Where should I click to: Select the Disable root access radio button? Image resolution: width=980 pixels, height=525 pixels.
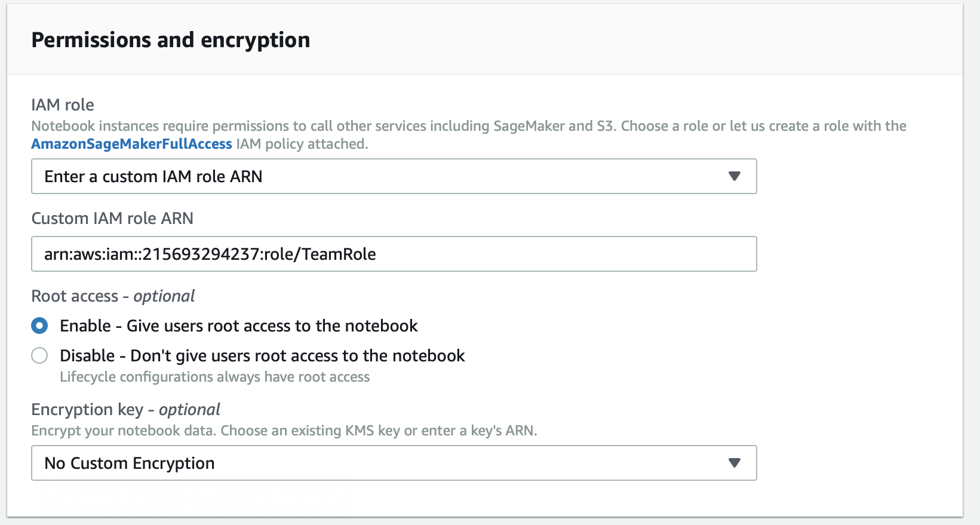point(39,355)
